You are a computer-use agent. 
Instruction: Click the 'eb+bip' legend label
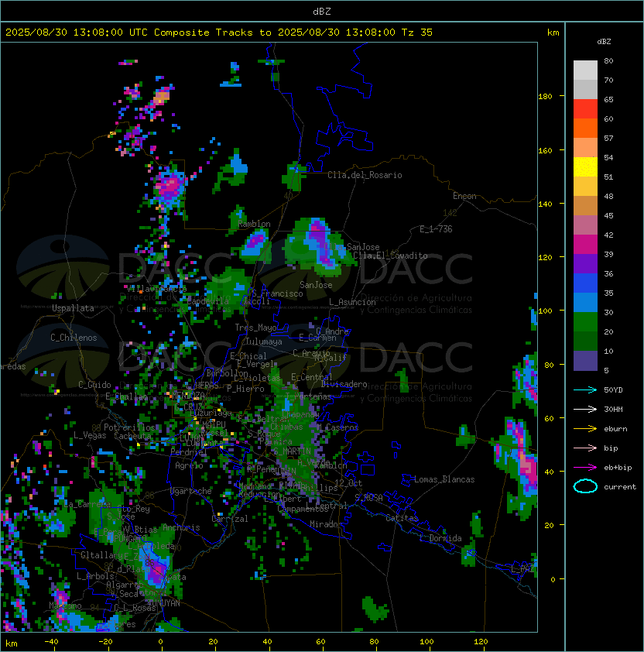point(618,468)
